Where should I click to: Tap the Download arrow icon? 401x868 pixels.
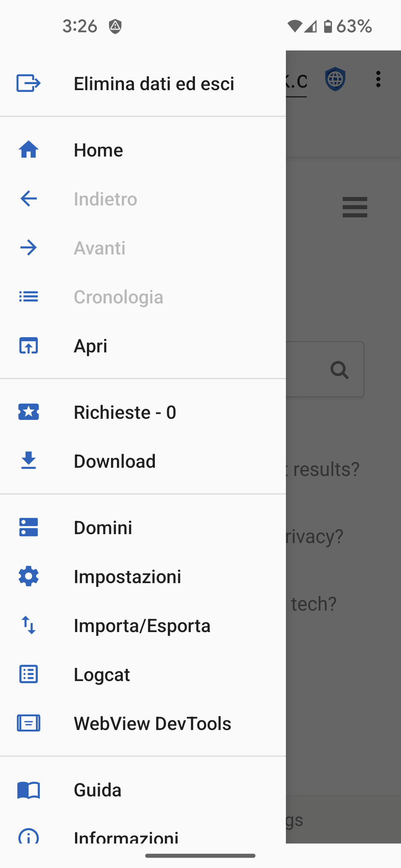[x=29, y=461]
